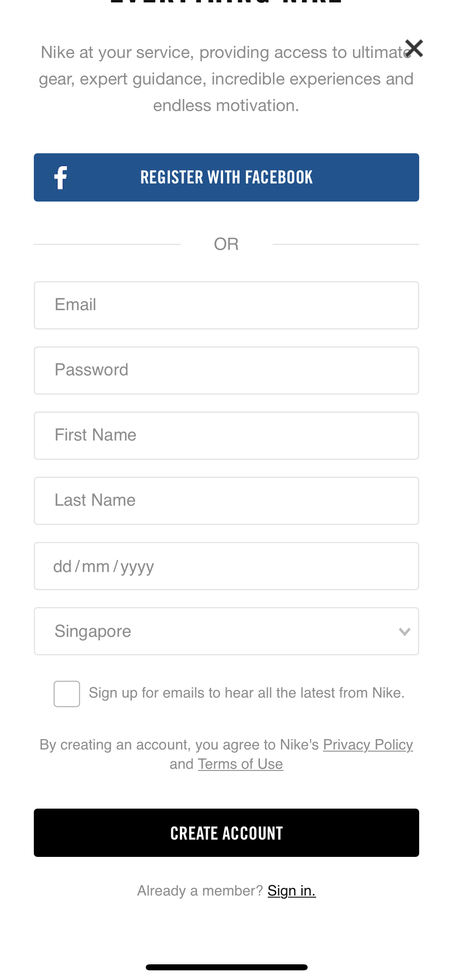Viewport: 453px width, 980px height.
Task: Select the Password input field
Action: pyautogui.click(x=226, y=371)
